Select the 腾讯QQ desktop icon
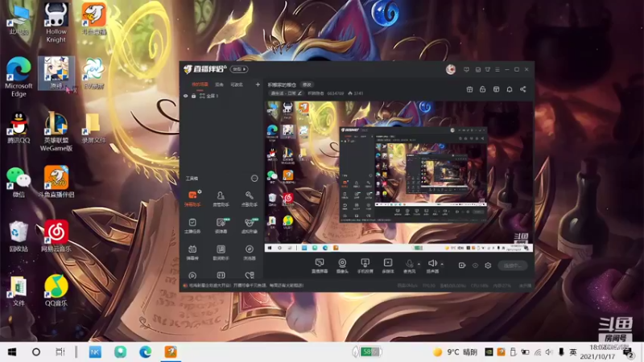 point(19,128)
